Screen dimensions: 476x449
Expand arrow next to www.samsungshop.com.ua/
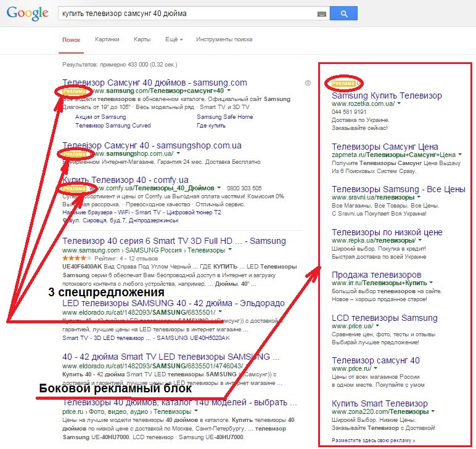coord(178,153)
